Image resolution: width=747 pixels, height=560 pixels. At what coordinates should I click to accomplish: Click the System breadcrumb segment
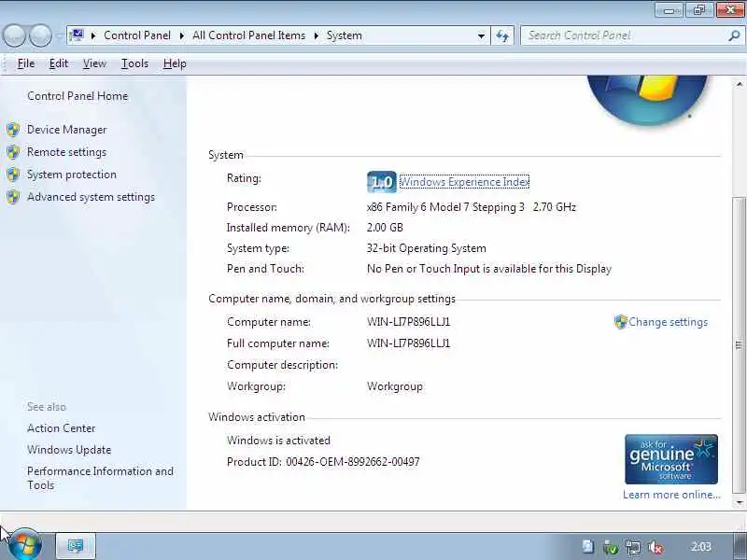pos(344,35)
